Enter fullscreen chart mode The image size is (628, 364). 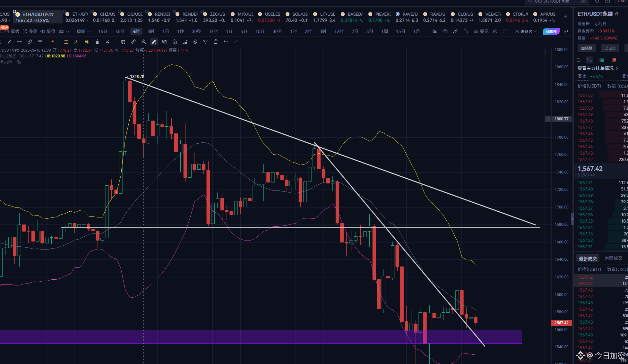pos(505,31)
